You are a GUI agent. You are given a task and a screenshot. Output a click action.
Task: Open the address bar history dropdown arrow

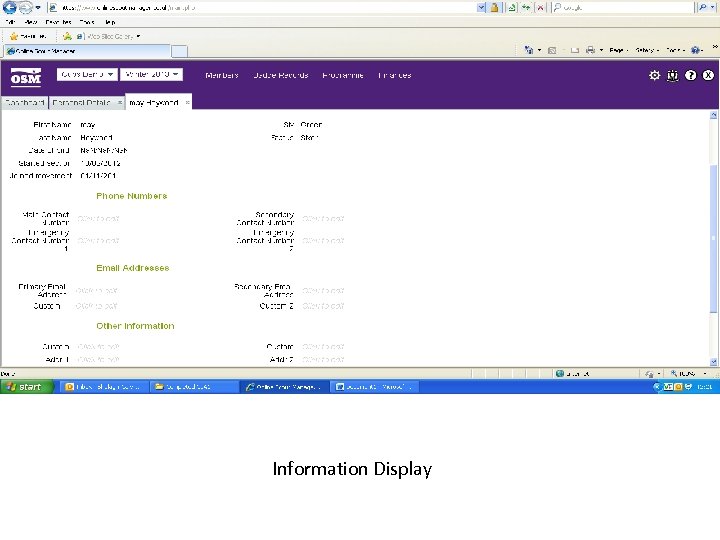[481, 7]
